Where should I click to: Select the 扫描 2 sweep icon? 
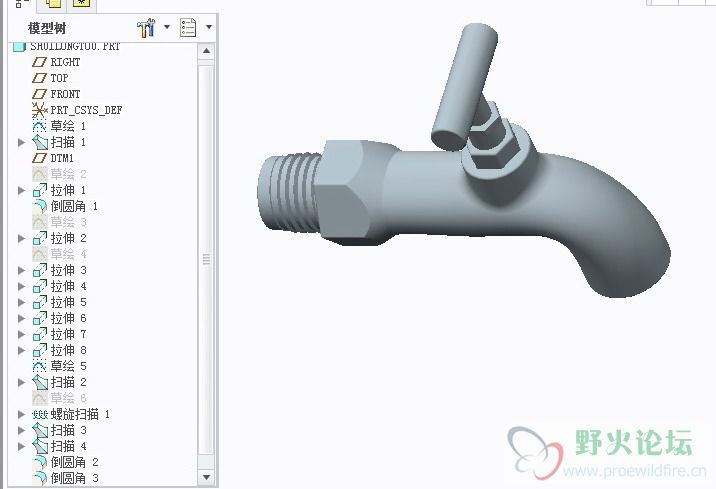40,382
